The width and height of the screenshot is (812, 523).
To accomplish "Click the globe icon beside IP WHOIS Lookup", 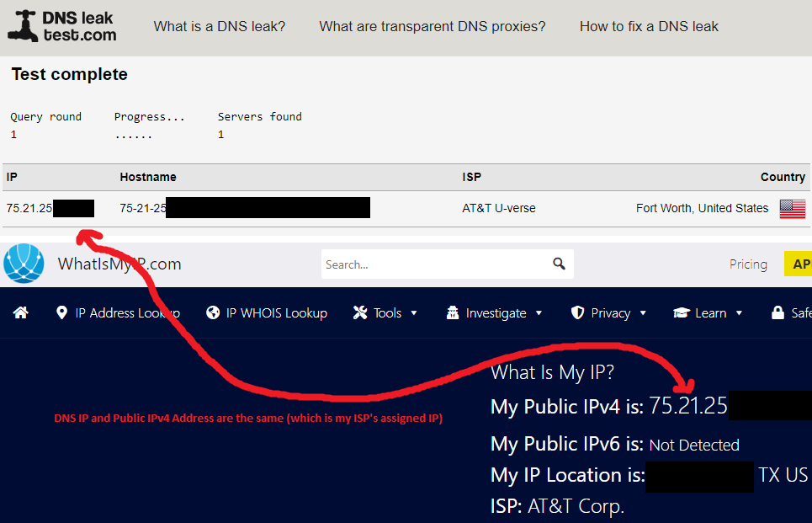I will click(213, 312).
